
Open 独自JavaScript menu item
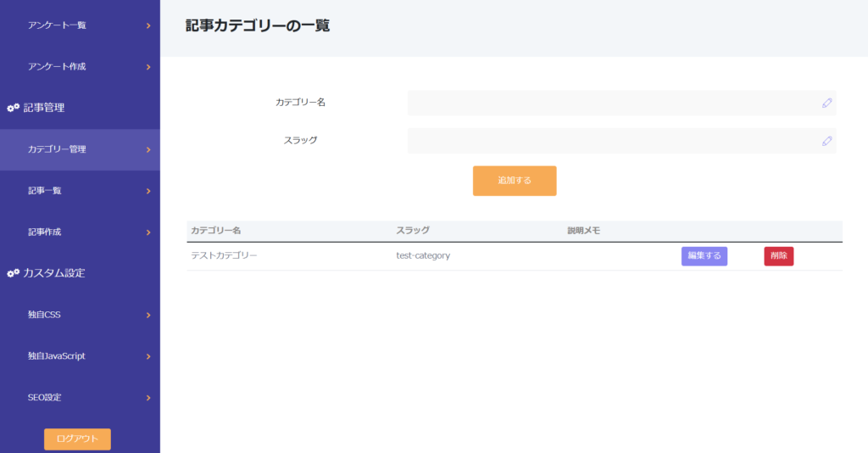pyautogui.click(x=81, y=356)
